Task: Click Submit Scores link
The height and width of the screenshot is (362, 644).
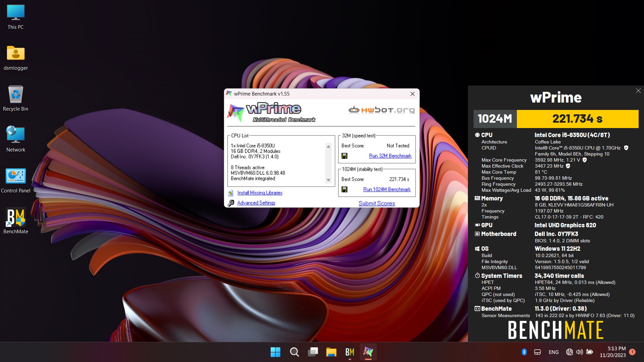Action: pos(377,203)
